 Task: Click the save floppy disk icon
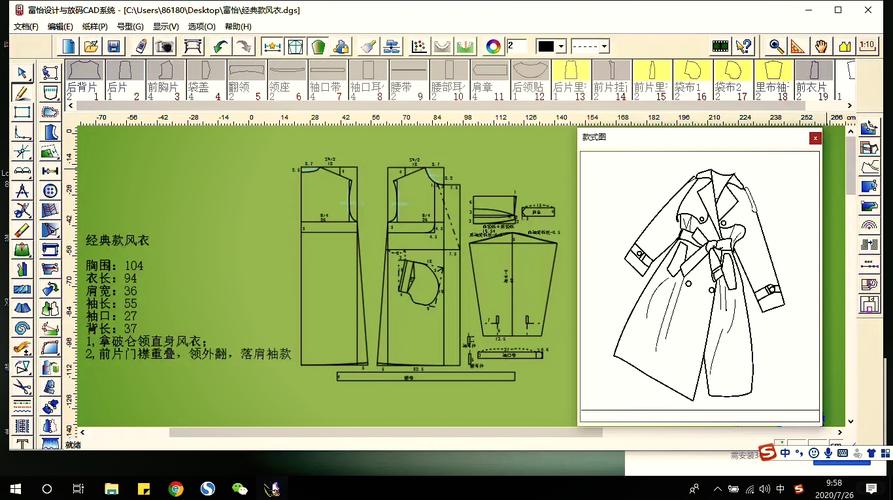114,46
